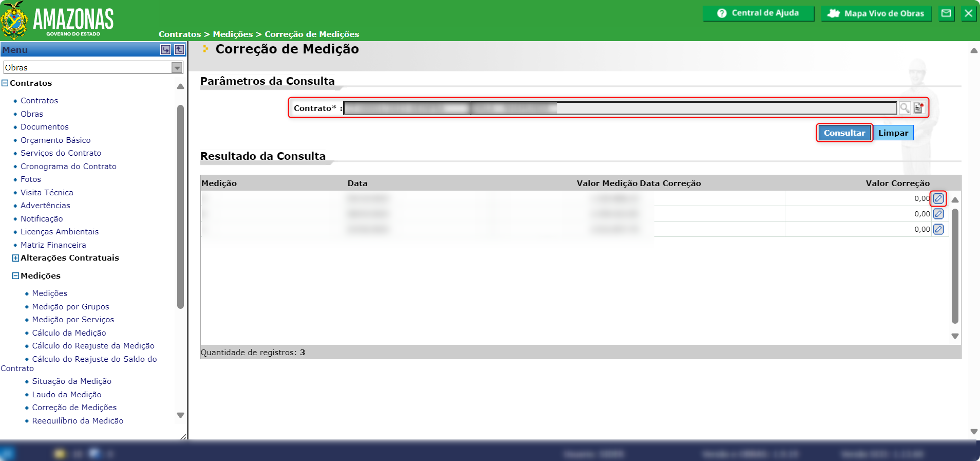This screenshot has width=980, height=461.
Task: Edit correction for the second measurement row
Action: [x=938, y=214]
